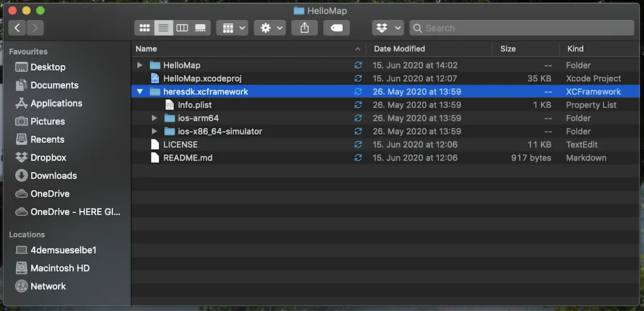
Task: Expand the ios-x86_64-simulator disclosure triangle
Action: (155, 131)
